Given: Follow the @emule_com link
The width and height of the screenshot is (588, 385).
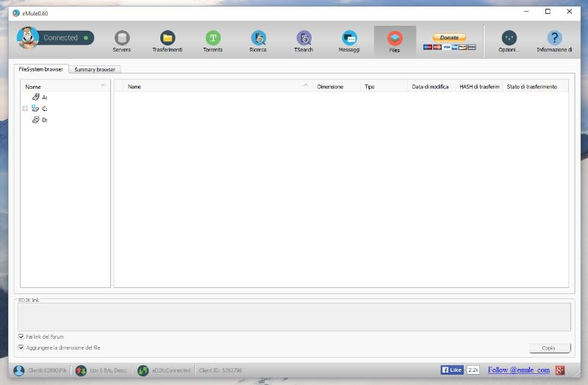Looking at the screenshot, I should [x=518, y=370].
